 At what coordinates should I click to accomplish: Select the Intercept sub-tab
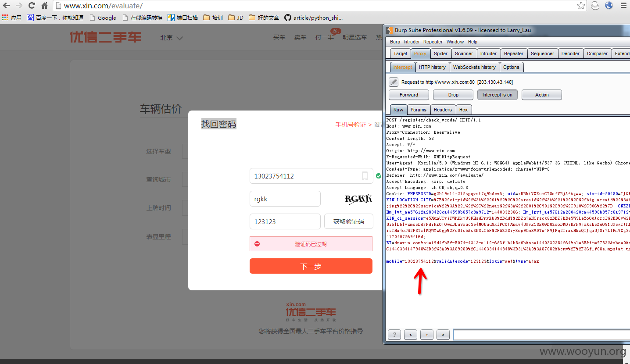pos(402,67)
